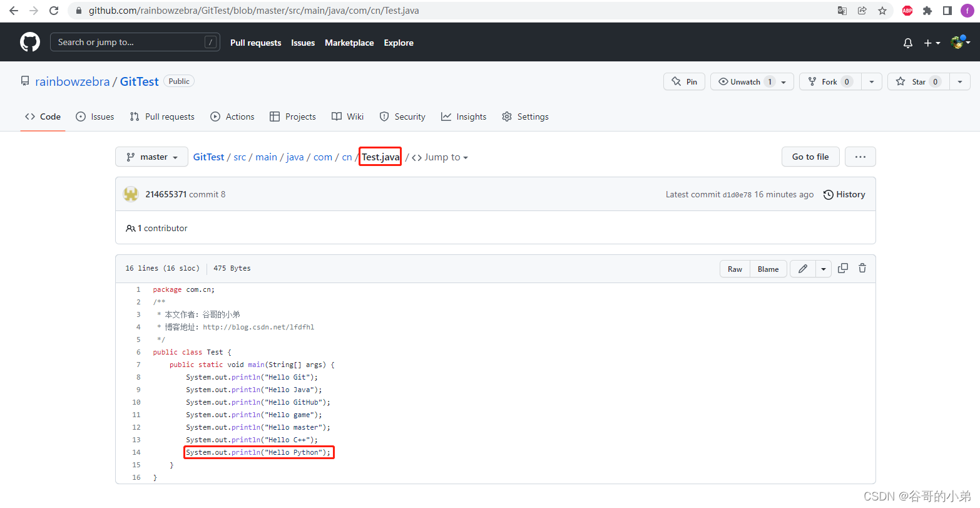The image size is (980, 508).
Task: Switch to the Insights tab
Action: 464,117
